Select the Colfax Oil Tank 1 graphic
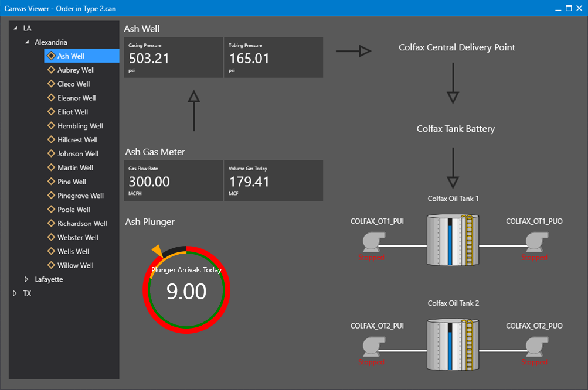Screen dimensions: 588x390 pyautogui.click(x=453, y=240)
